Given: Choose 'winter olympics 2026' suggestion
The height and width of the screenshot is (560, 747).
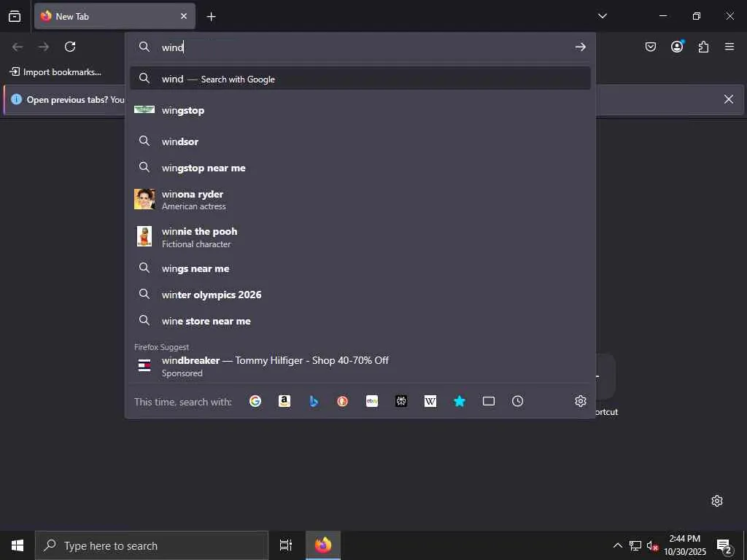Looking at the screenshot, I should 360,295.
